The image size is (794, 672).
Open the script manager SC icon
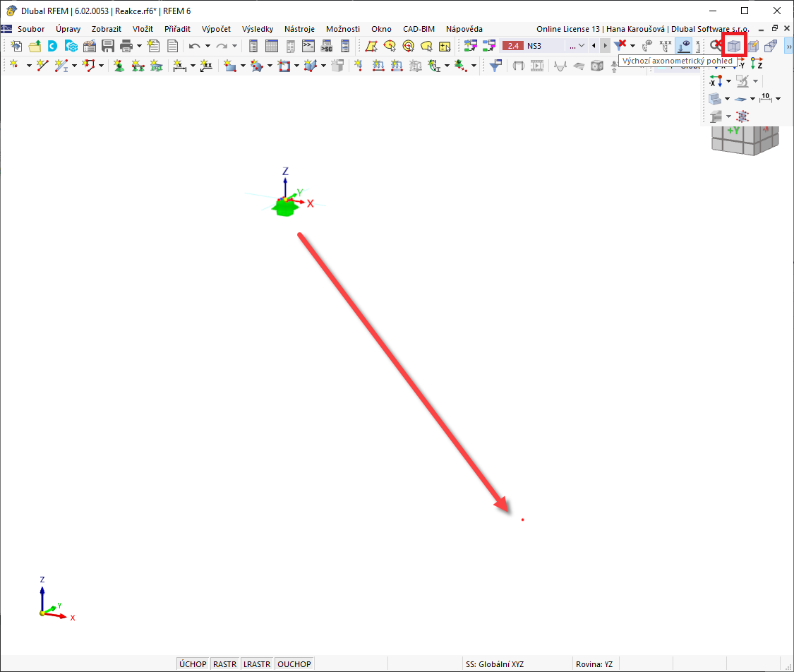327,46
